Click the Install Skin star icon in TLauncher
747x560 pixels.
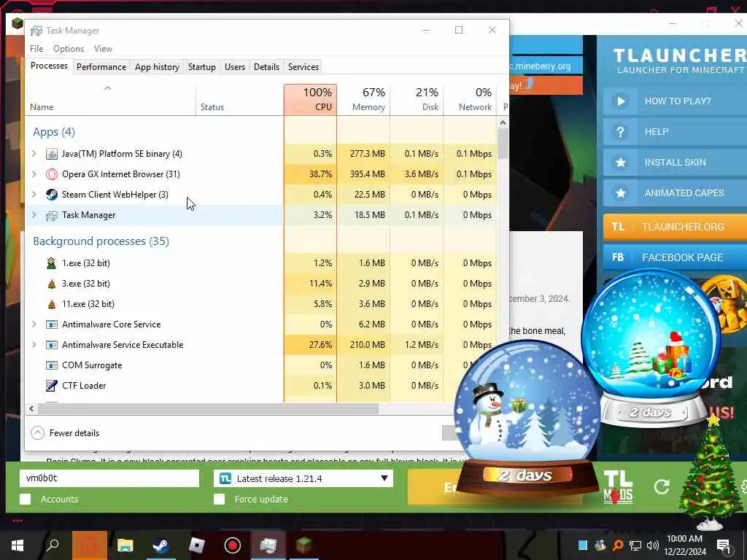(x=620, y=163)
